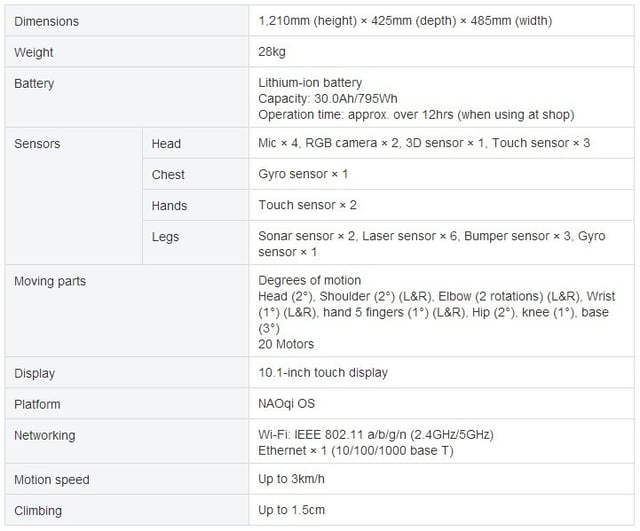Image resolution: width=640 pixels, height=531 pixels.
Task: Click the Head sensor sub-label
Action: pos(166,144)
